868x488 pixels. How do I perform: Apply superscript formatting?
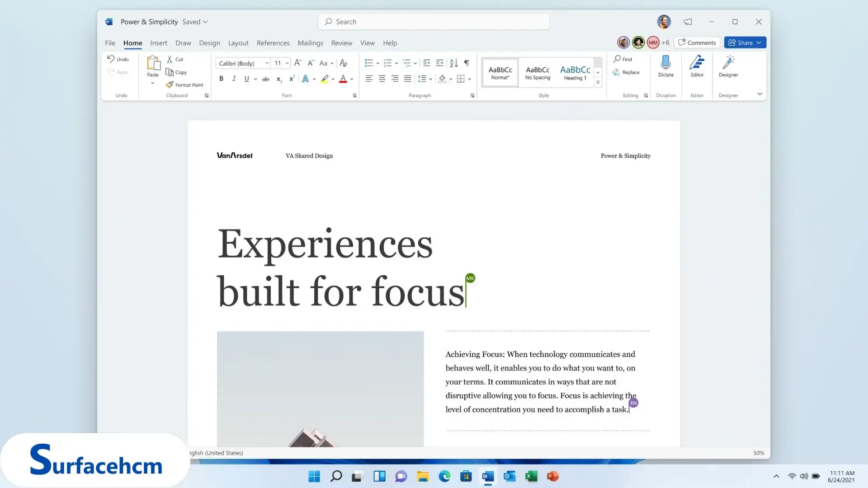(292, 79)
